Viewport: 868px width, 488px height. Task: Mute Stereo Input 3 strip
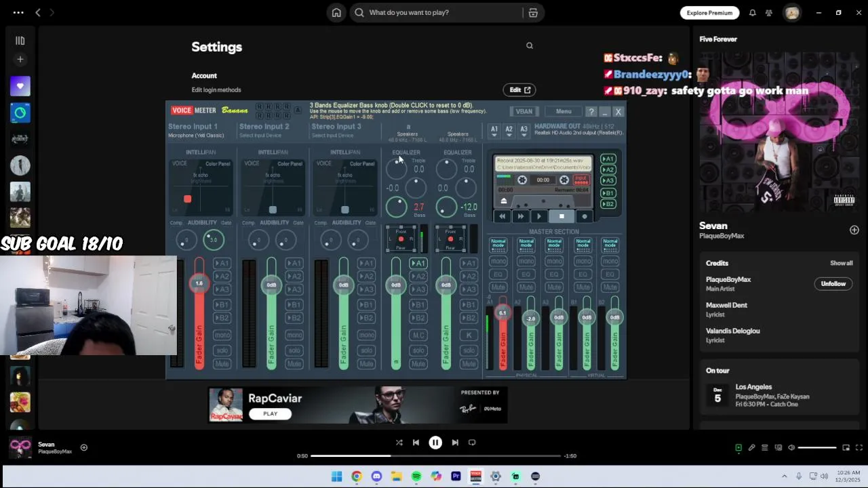[366, 364]
